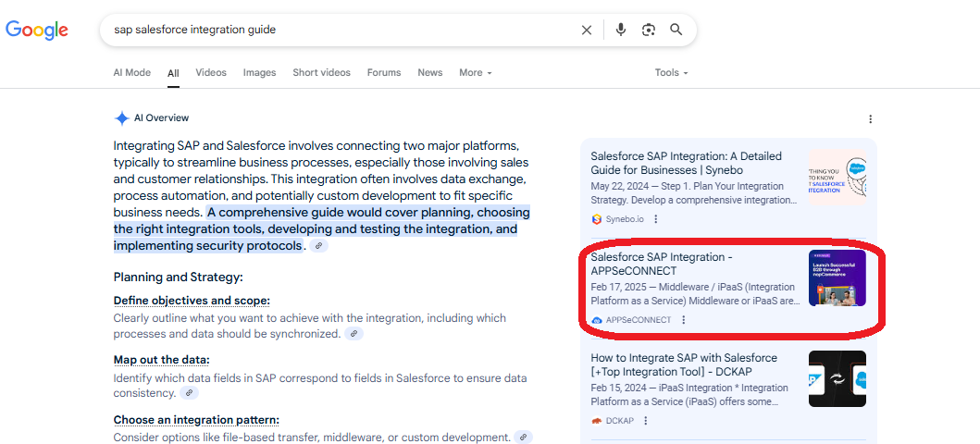
Task: Click inside the search query field
Action: pos(341,30)
